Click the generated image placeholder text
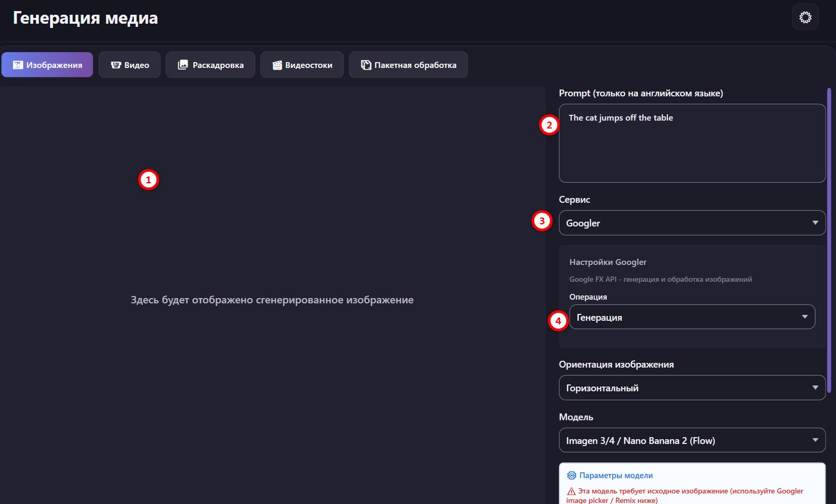 click(272, 300)
